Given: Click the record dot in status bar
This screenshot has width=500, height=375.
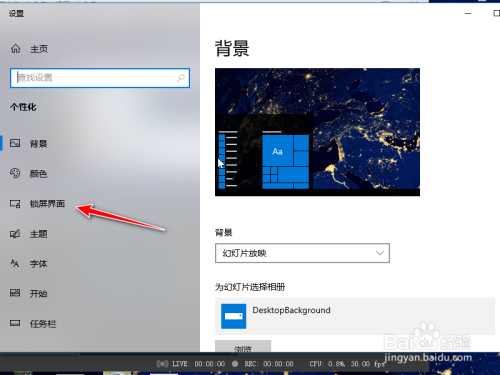Looking at the screenshot, I should point(235,364).
